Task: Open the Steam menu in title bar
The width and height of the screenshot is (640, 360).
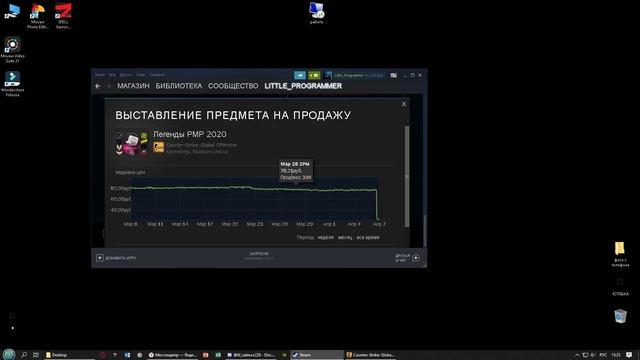Action: pyautogui.click(x=100, y=75)
